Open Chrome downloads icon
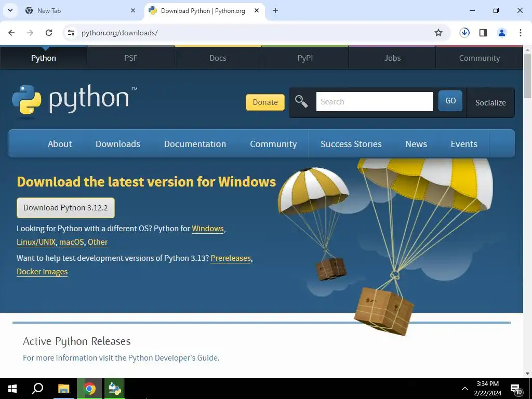This screenshot has width=532, height=399. click(464, 33)
